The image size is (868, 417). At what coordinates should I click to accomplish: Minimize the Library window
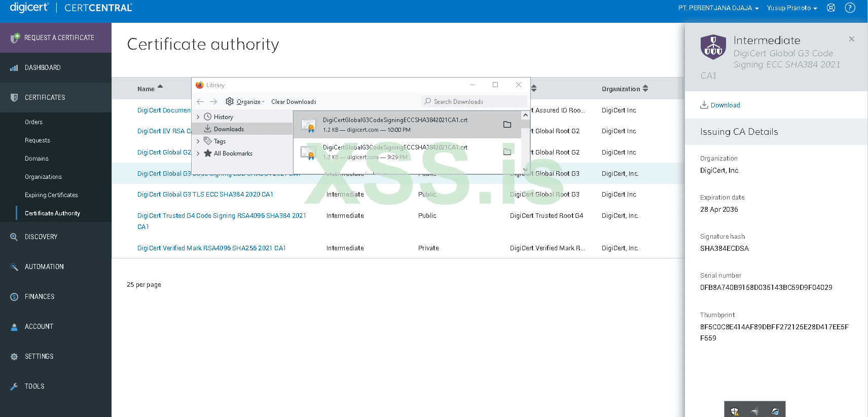click(473, 85)
